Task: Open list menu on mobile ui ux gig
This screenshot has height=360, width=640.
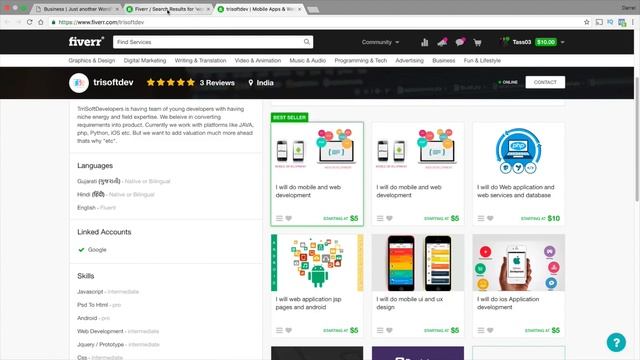Action: (x=380, y=330)
